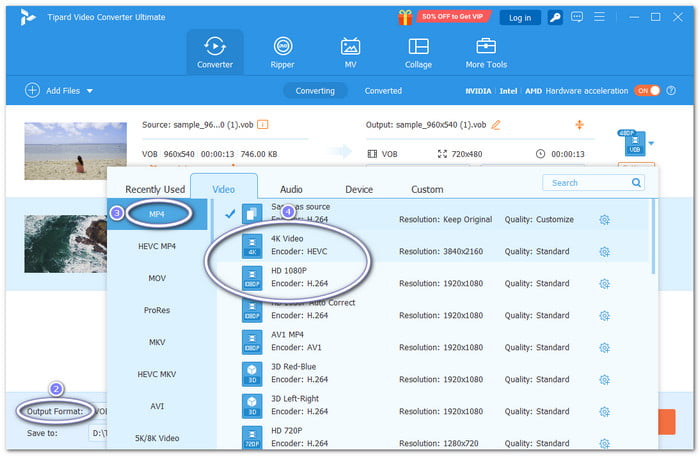Select MOV format category

click(x=157, y=278)
